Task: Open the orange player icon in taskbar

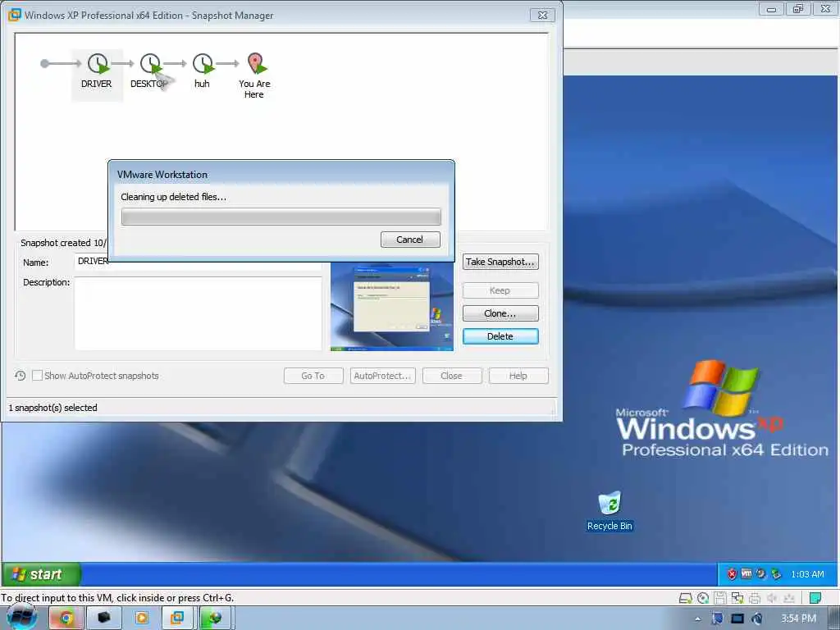Action: click(x=141, y=619)
